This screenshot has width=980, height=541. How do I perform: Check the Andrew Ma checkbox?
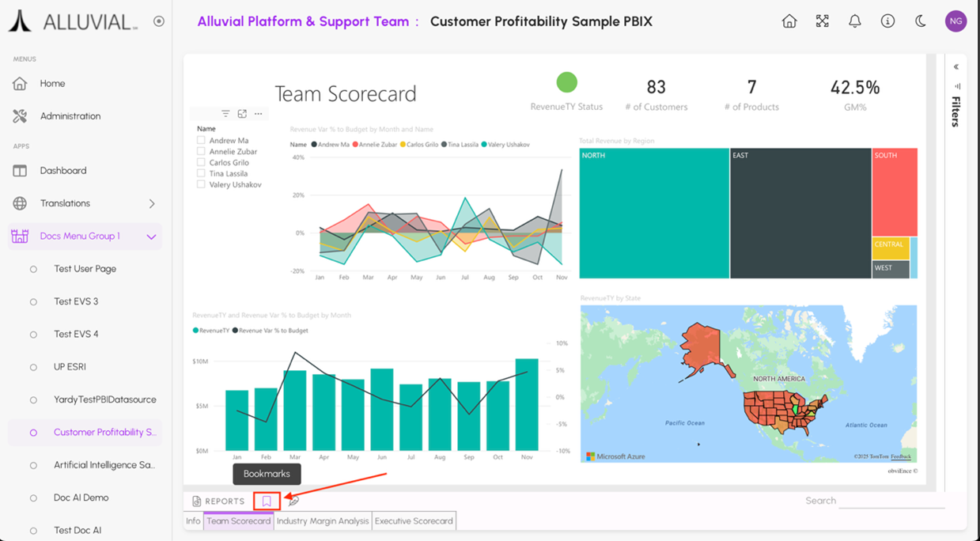[x=201, y=141]
